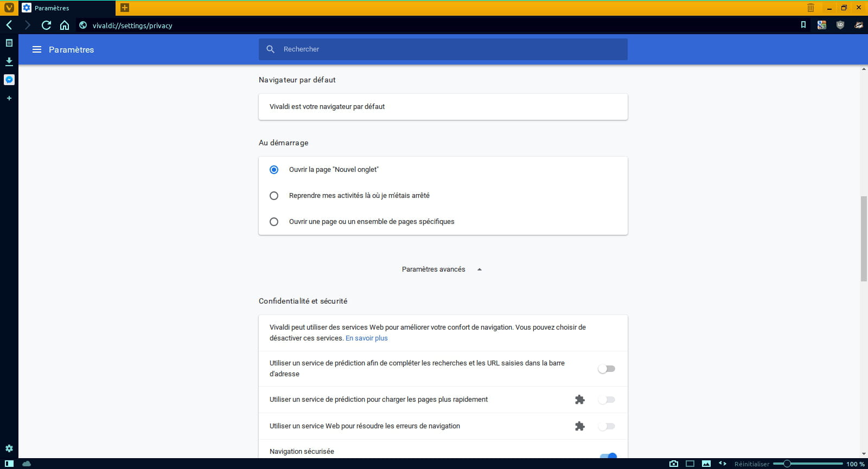Image resolution: width=868 pixels, height=469 pixels.
Task: Go to the home page
Action: click(65, 25)
